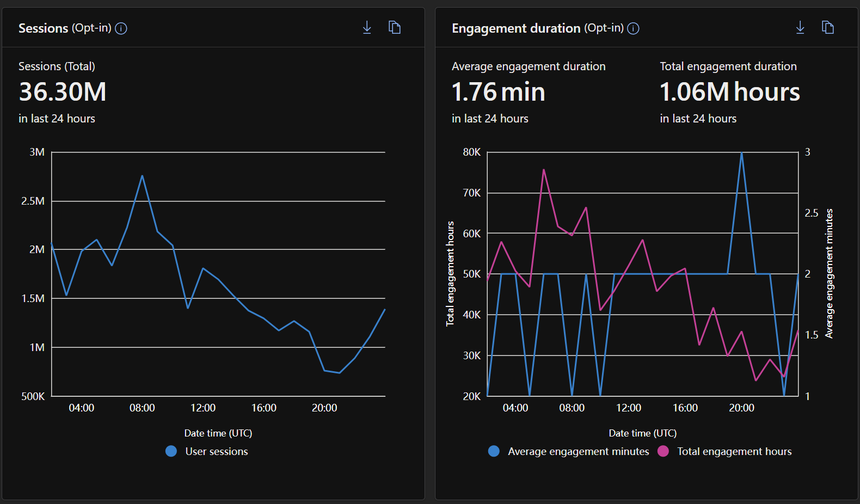Copy the Engagement duration chart

[828, 27]
